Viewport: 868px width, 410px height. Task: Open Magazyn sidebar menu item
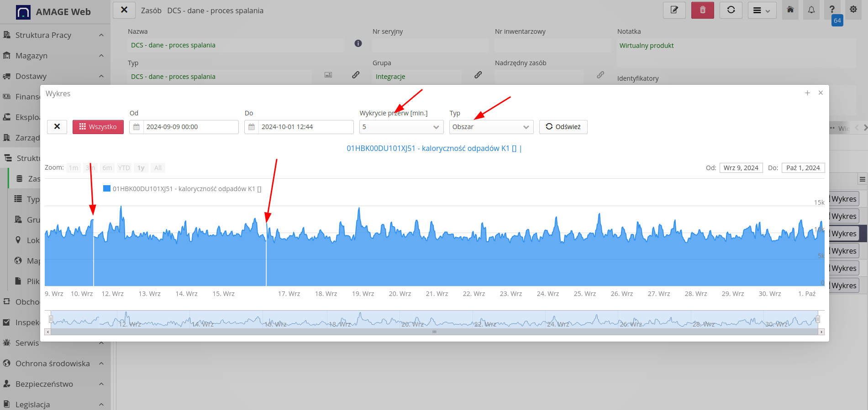32,56
